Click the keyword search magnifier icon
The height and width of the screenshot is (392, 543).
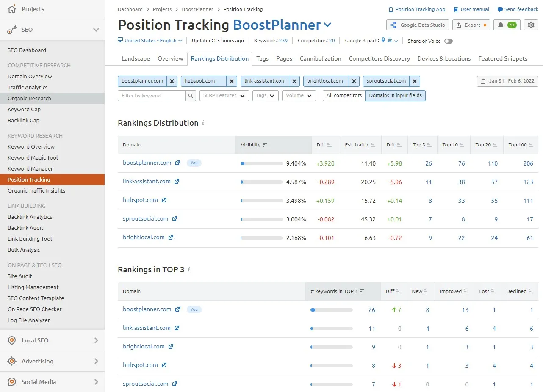191,96
